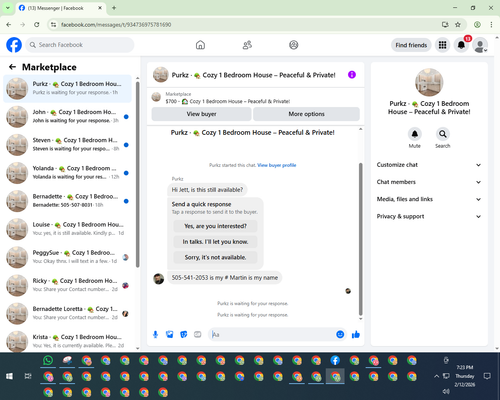Show hidden tray icons chevron
Image resolution: width=500 pixels, height=400 pixels.
[x=436, y=376]
